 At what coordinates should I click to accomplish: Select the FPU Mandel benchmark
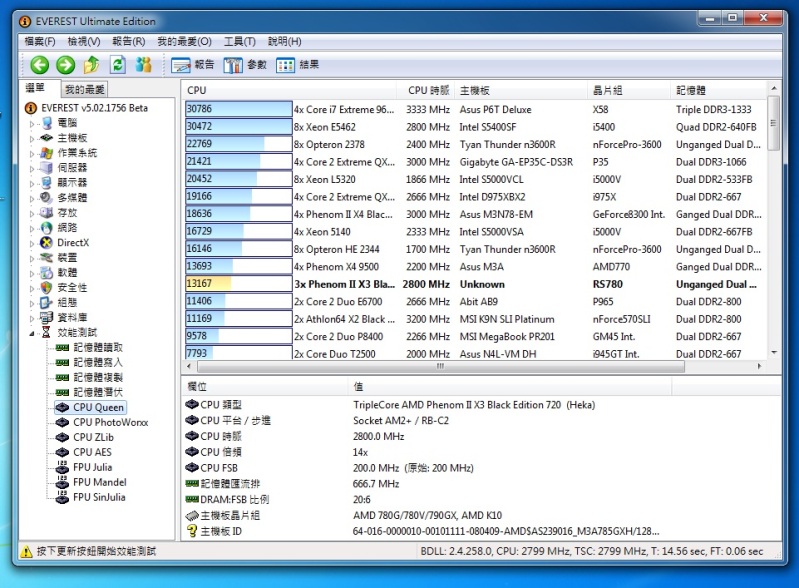pos(100,482)
